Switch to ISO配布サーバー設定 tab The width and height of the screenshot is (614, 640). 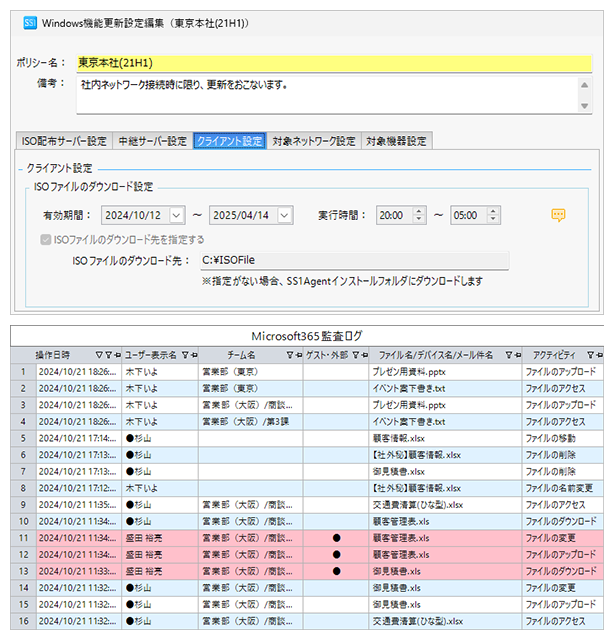[64, 141]
